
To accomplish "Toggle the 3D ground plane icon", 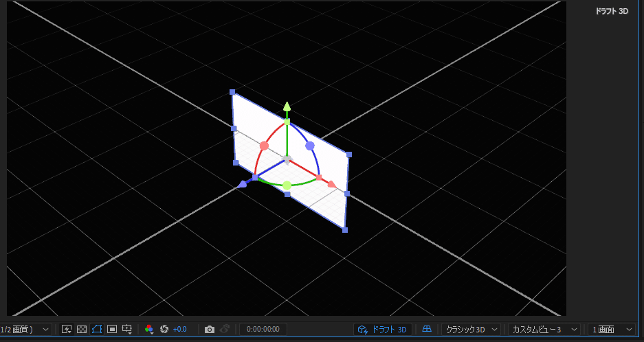I will point(427,329).
